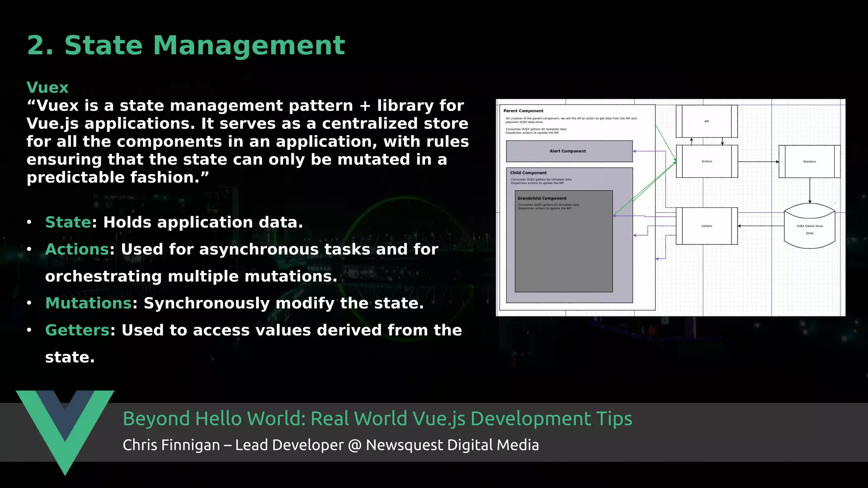The image size is (868, 488).
Task: Click the "2. State Management" slide title
Action: pos(186,45)
